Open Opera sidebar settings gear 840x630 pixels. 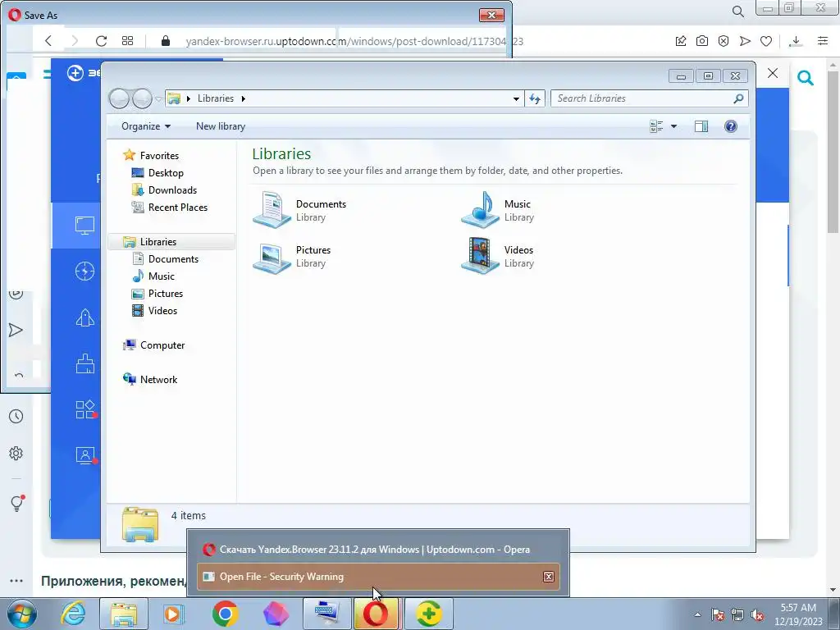pyautogui.click(x=16, y=453)
